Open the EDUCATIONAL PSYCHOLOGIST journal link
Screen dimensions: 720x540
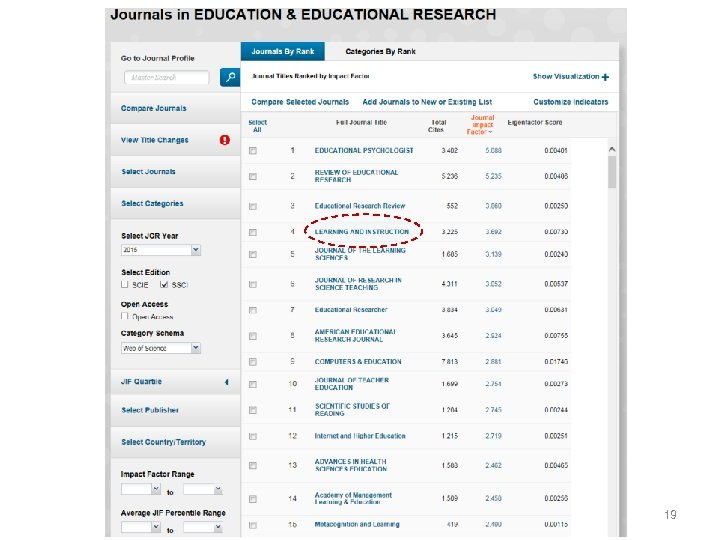tap(364, 151)
